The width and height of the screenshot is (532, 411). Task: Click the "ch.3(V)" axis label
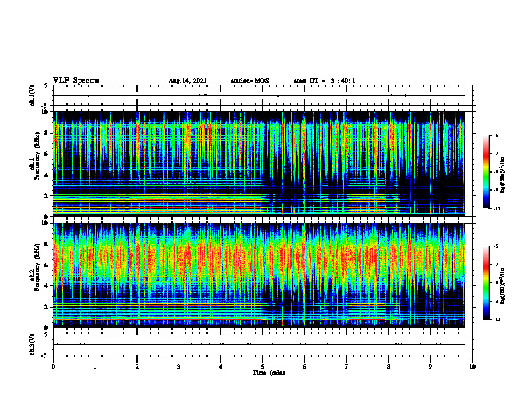click(32, 345)
